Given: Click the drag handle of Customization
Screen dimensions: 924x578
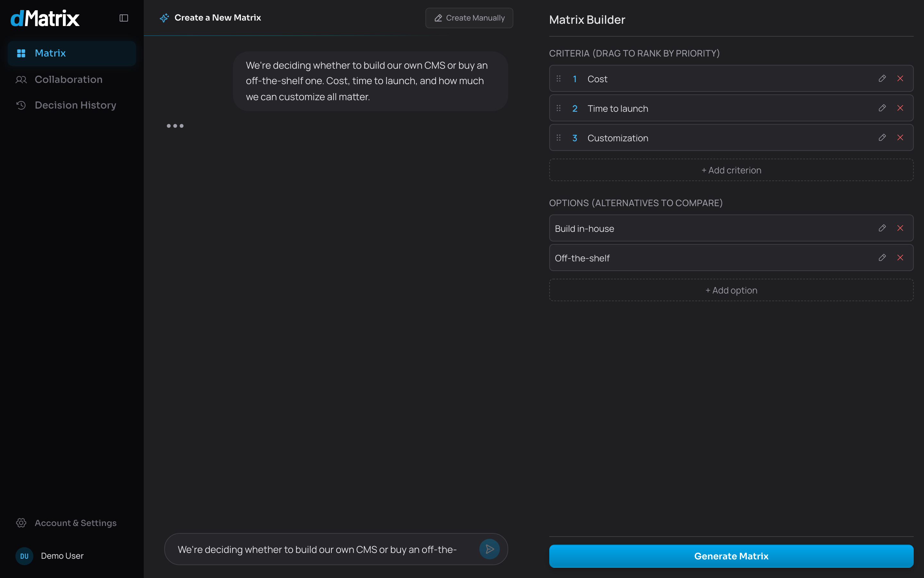Looking at the screenshot, I should click(559, 137).
